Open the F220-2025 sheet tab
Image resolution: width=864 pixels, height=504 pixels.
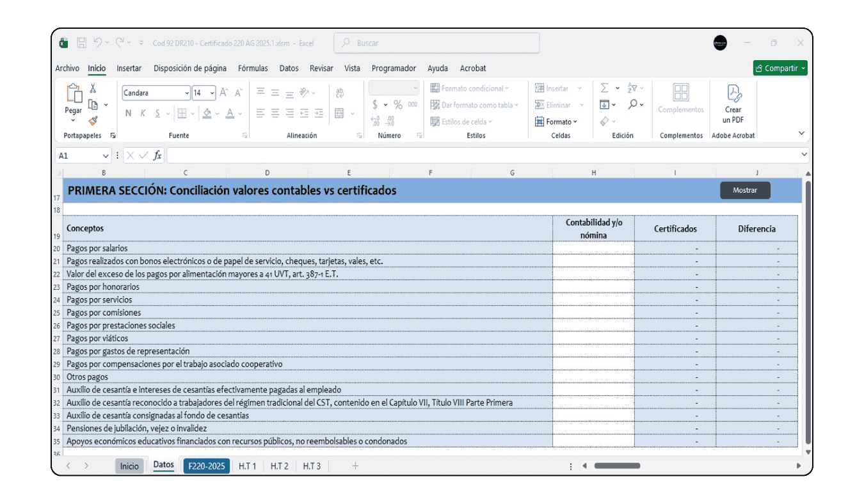coord(206,466)
